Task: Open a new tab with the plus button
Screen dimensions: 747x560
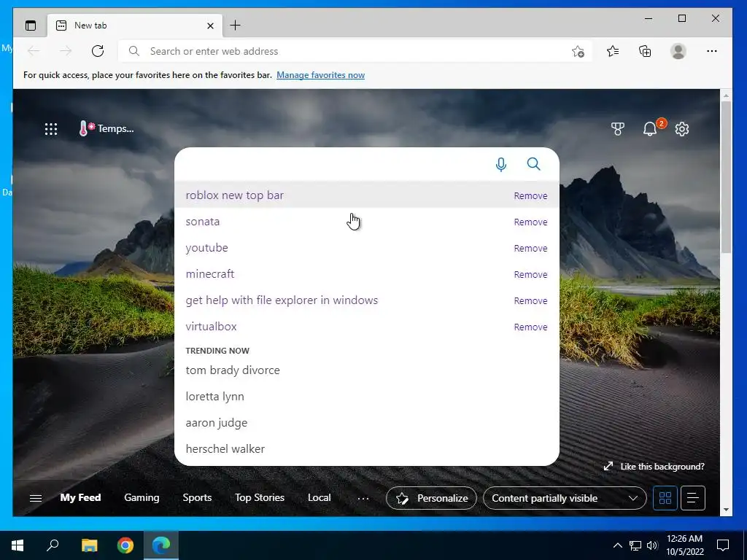Action: coord(235,26)
